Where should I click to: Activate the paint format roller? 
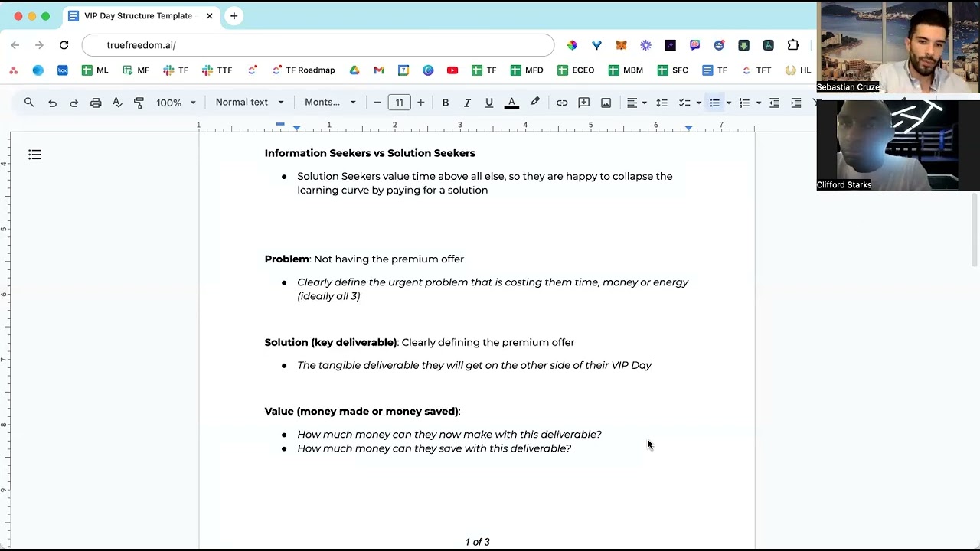click(139, 103)
